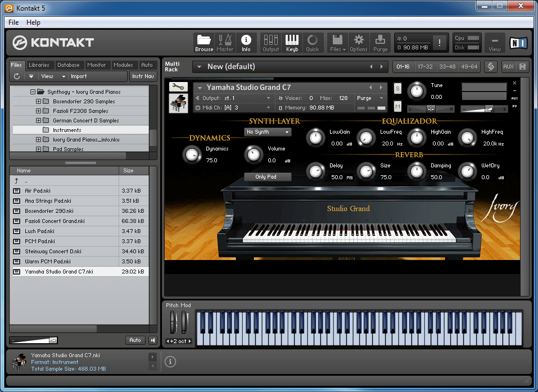Viewport: 538px width, 392px height.
Task: Toggle the Browse panel button
Action: coord(204,43)
